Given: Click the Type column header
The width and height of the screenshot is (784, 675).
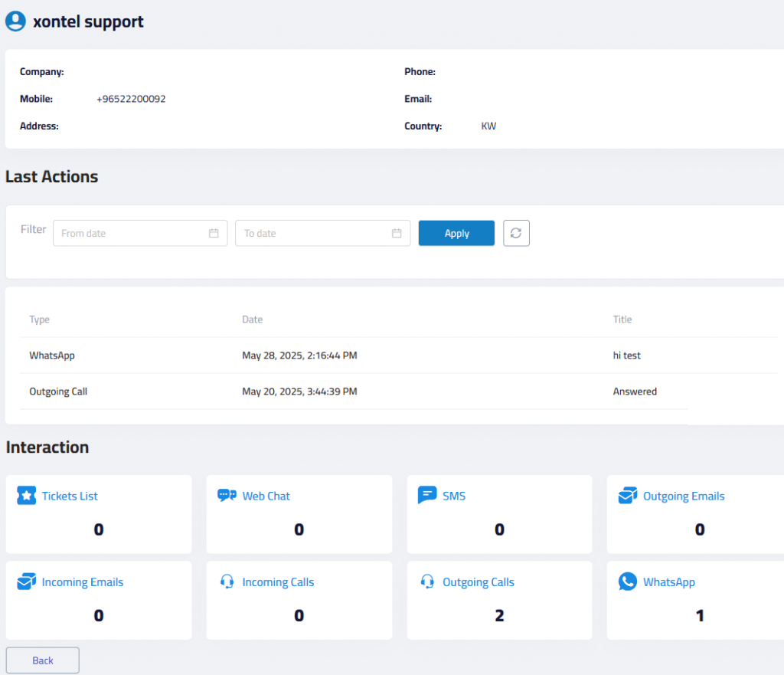Looking at the screenshot, I should pos(40,319).
